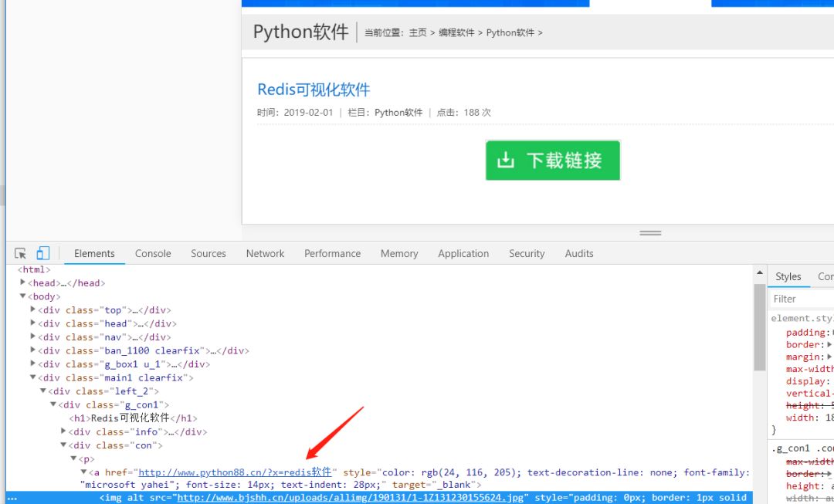This screenshot has width=834, height=504.
Task: Expand the border shorthand in element.style
Action: click(x=829, y=344)
